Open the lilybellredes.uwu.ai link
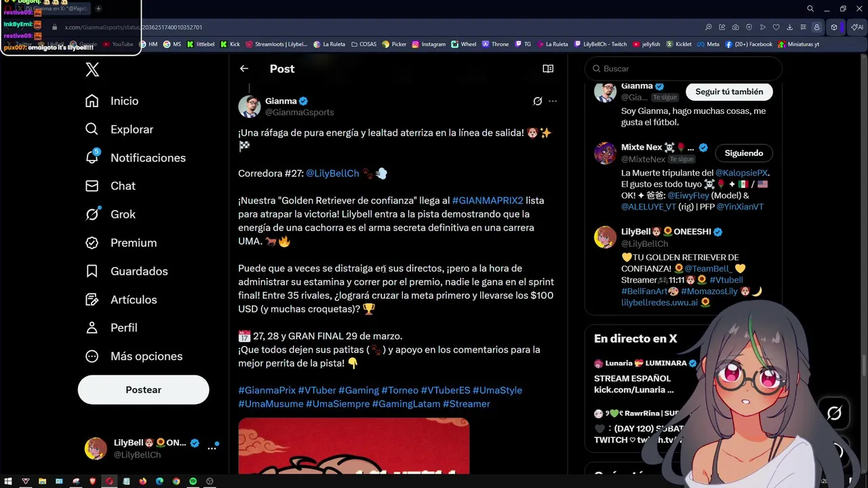868x488 pixels. coord(659,302)
